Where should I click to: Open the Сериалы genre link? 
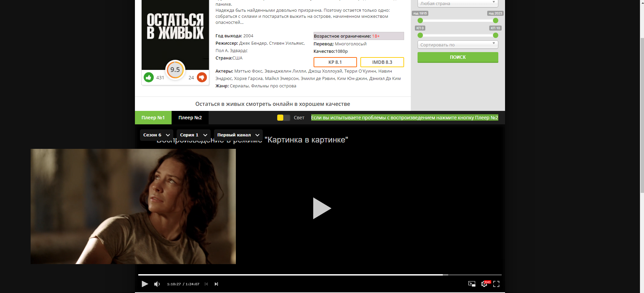(239, 86)
